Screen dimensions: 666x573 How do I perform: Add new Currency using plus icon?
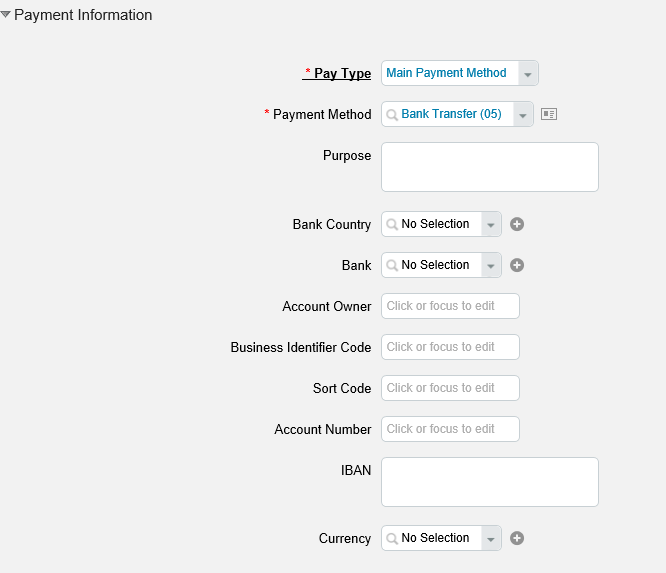(x=517, y=538)
